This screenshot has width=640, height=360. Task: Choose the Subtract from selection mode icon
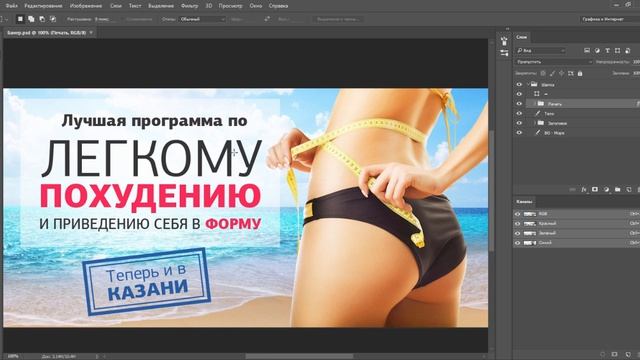[42, 19]
